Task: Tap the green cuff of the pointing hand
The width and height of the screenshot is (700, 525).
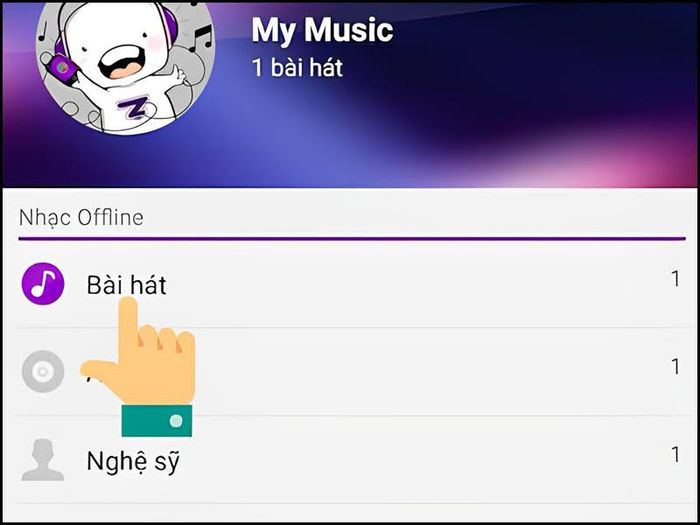Action: (x=157, y=421)
